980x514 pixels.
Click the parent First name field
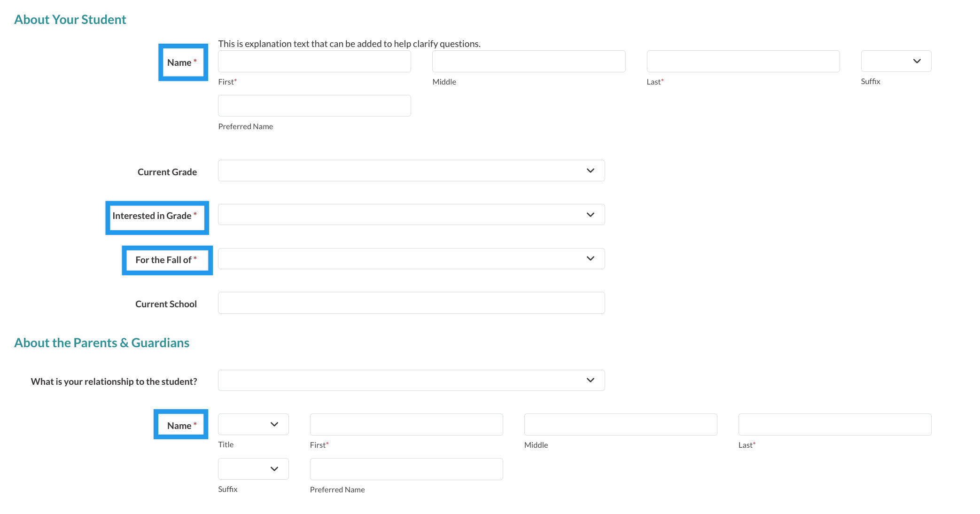tap(406, 424)
